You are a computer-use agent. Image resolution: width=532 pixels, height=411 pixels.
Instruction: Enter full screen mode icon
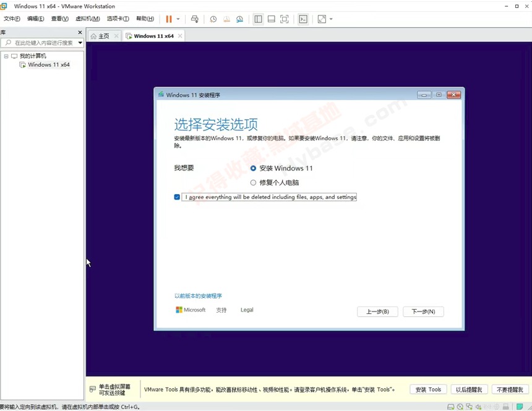pyautogui.click(x=285, y=19)
